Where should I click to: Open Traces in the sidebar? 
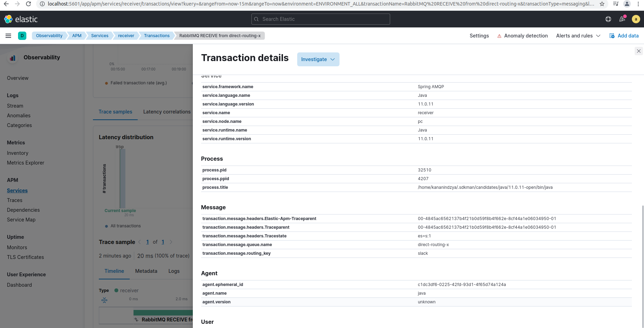pyautogui.click(x=15, y=200)
